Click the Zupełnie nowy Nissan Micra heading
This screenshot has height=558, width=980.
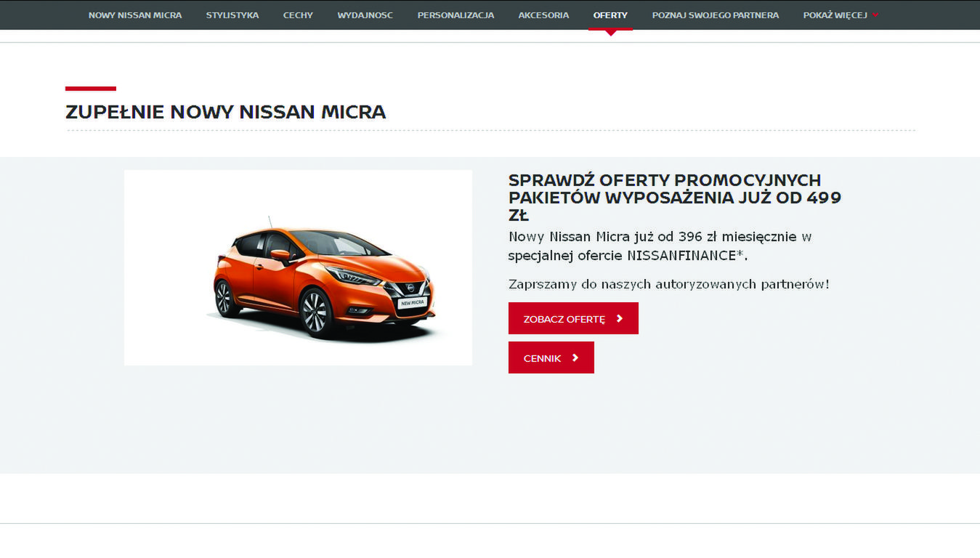[225, 112]
